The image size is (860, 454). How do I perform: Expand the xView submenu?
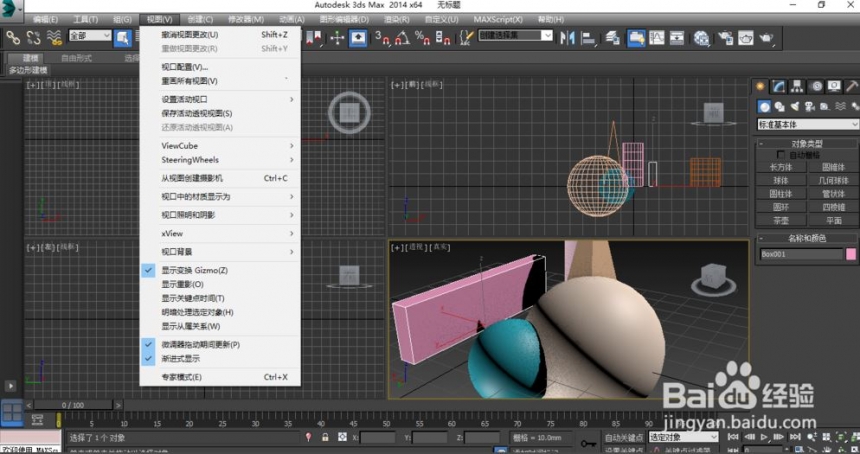220,234
